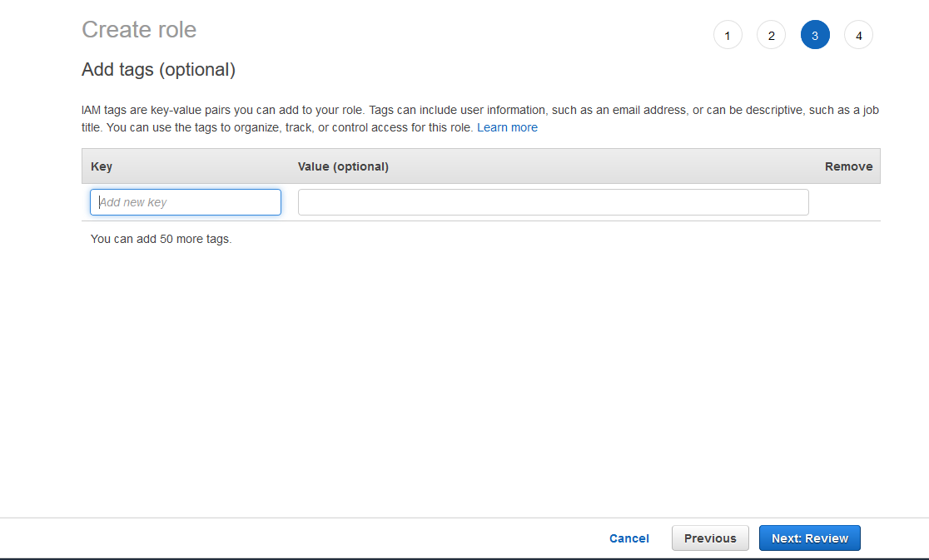Click the Value (optional) column header
Viewport: 929px width, 560px height.
tap(343, 166)
